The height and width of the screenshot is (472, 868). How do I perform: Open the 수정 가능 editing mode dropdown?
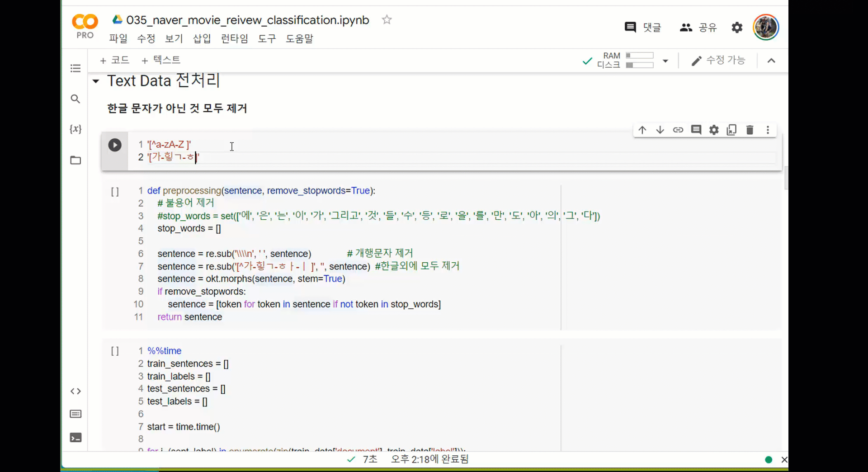[x=718, y=60]
